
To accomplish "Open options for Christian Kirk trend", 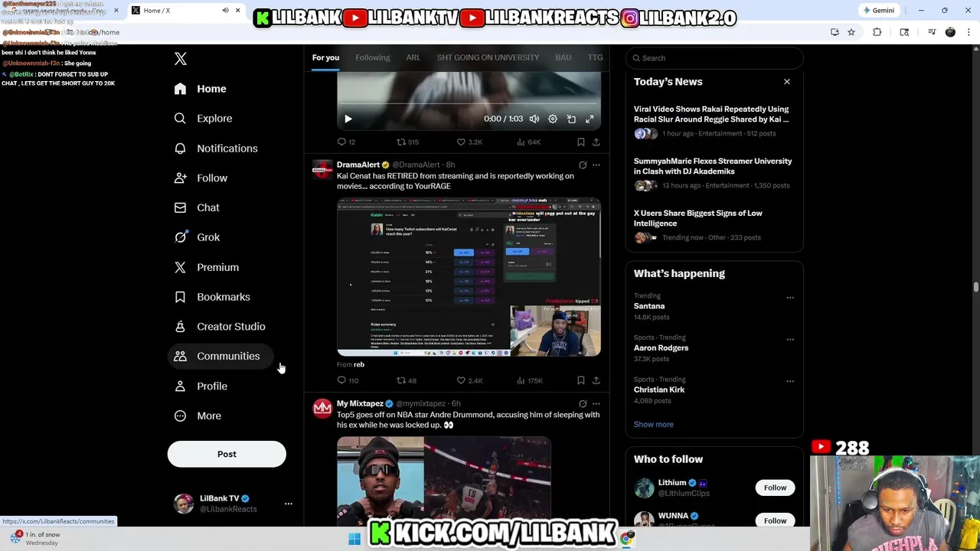I will pyautogui.click(x=790, y=381).
